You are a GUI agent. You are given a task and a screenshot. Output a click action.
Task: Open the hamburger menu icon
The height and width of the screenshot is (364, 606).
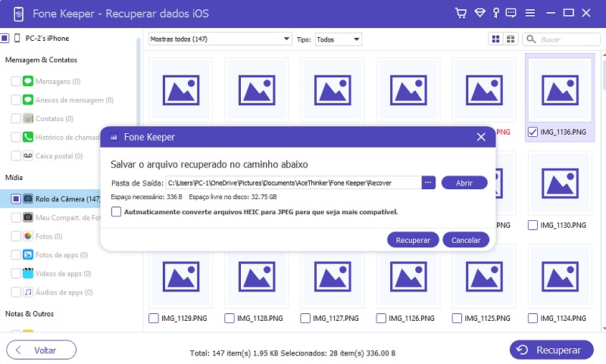click(530, 13)
